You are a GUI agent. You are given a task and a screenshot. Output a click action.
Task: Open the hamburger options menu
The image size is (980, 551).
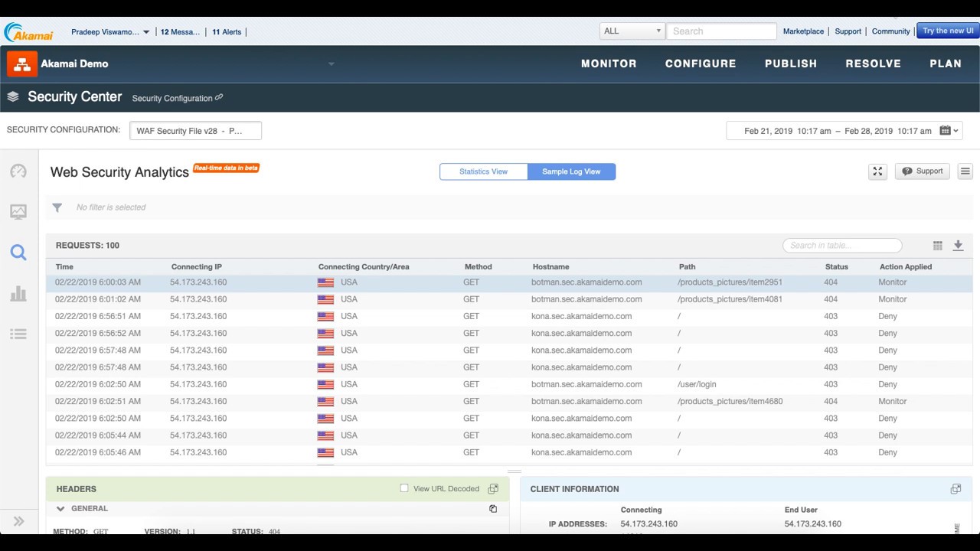965,171
